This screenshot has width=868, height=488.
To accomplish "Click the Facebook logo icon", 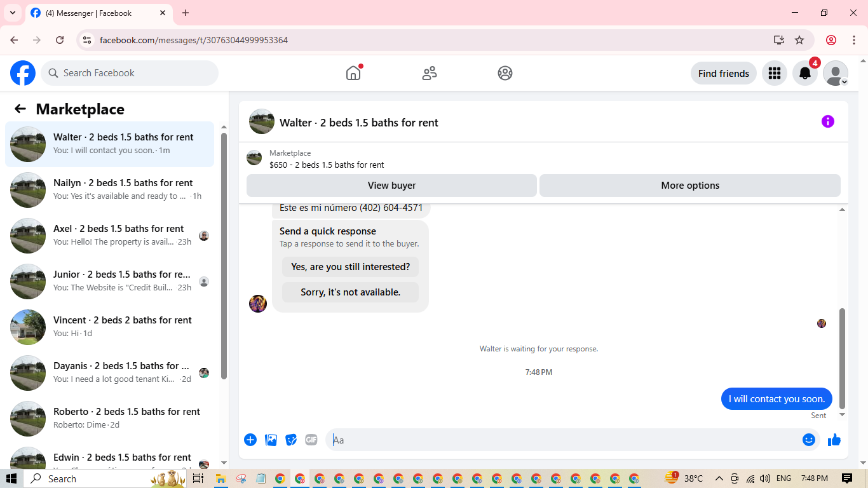I will (x=23, y=73).
